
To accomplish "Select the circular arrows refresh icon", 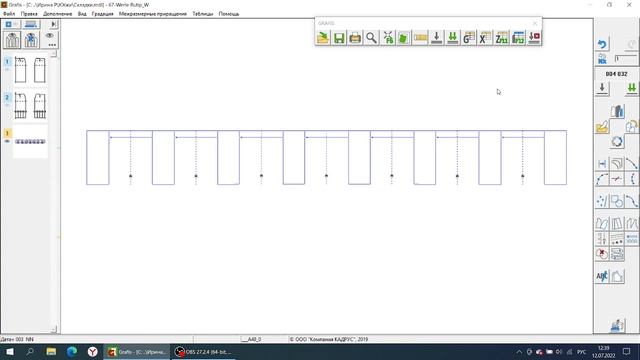I will tap(617, 142).
